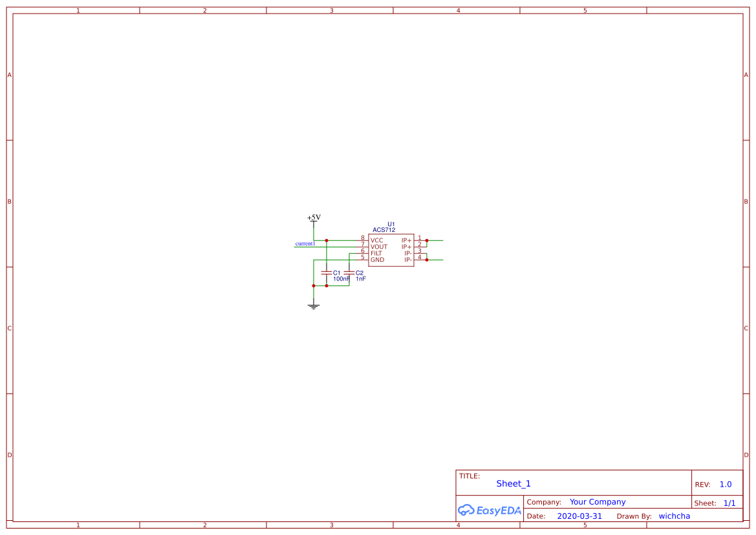Select the U1 reference designator
This screenshot has height=535, width=756.
click(391, 223)
